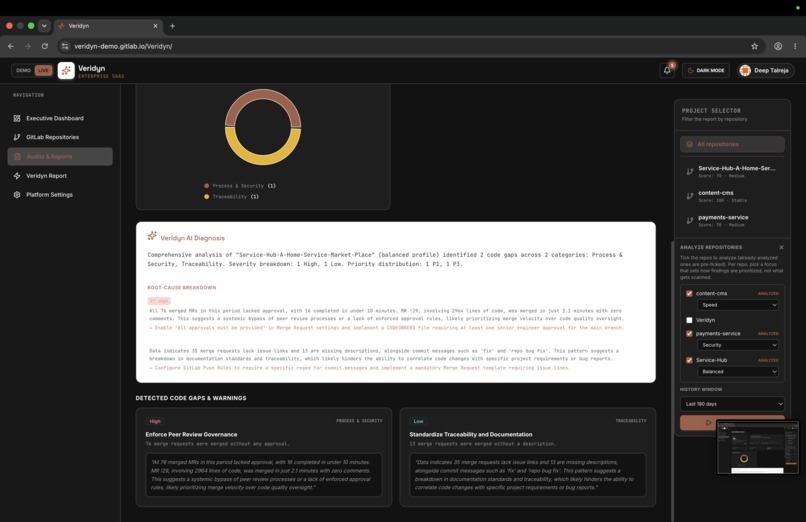Uncheck Service-Hub repository checkbox
Viewport: 806px width, 522px height.
(689, 360)
